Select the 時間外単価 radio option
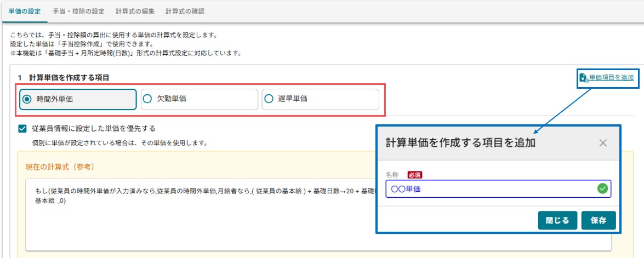 pyautogui.click(x=78, y=99)
